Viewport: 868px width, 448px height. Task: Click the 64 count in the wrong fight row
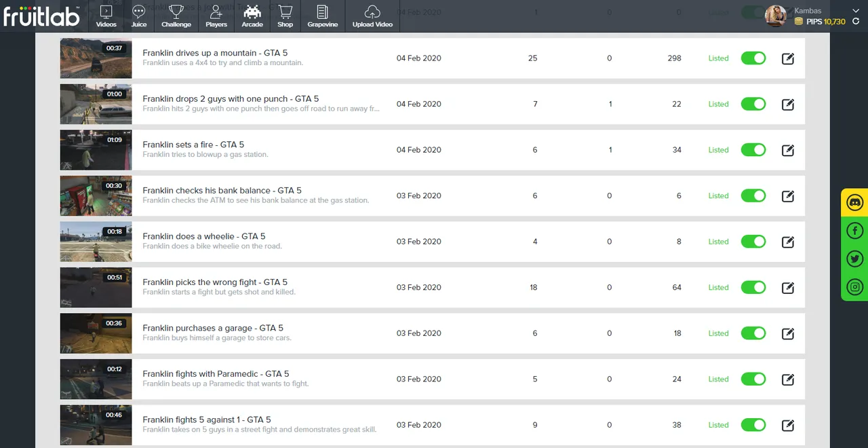point(677,287)
